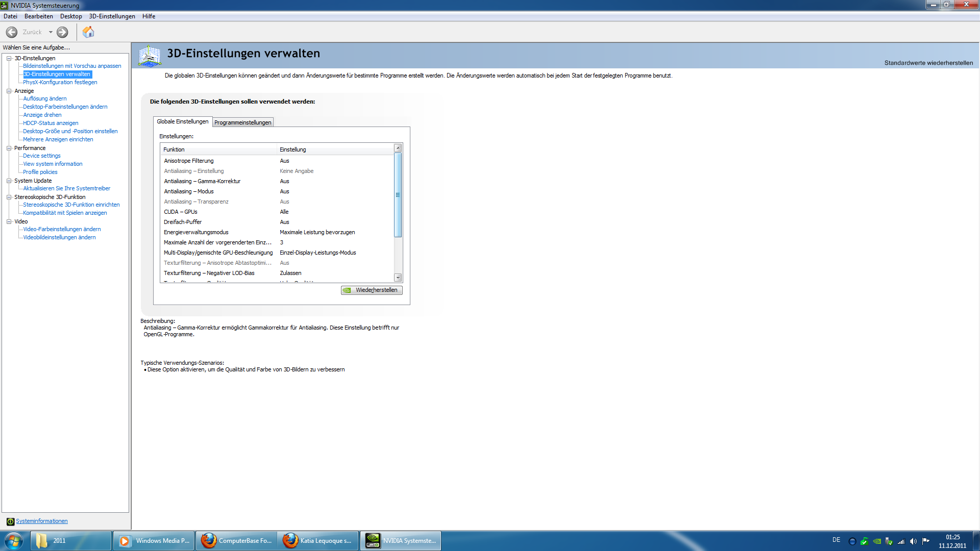Click the Wiederherstellen button

click(x=372, y=290)
